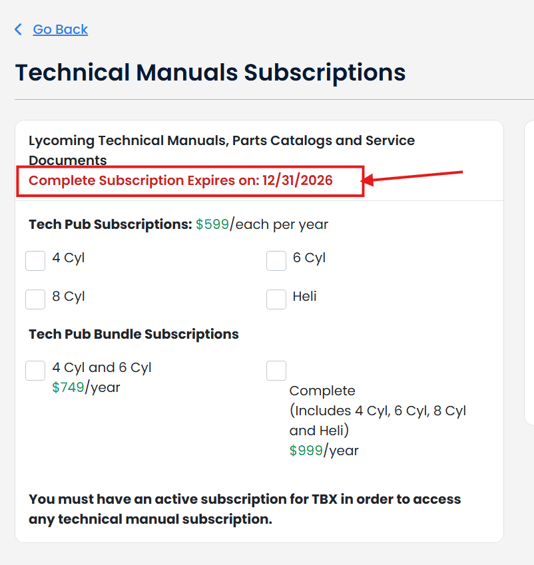Enable the 4 Cyl subscription checkbox

tap(35, 261)
